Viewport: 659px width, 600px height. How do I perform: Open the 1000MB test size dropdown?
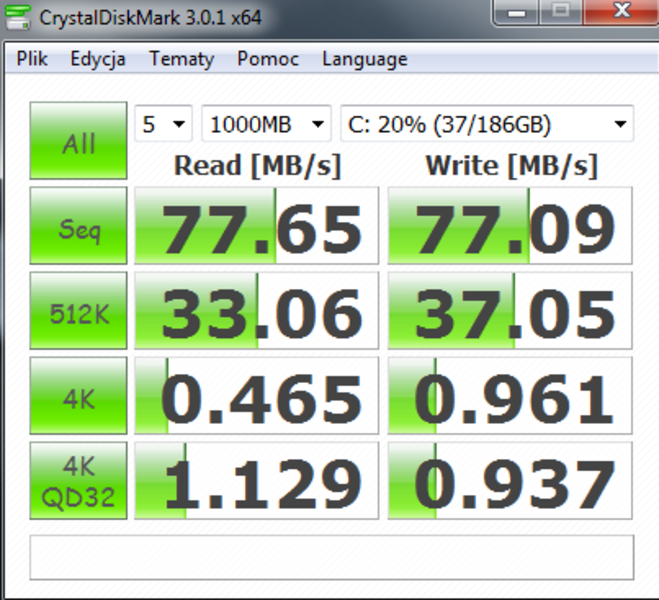(266, 124)
